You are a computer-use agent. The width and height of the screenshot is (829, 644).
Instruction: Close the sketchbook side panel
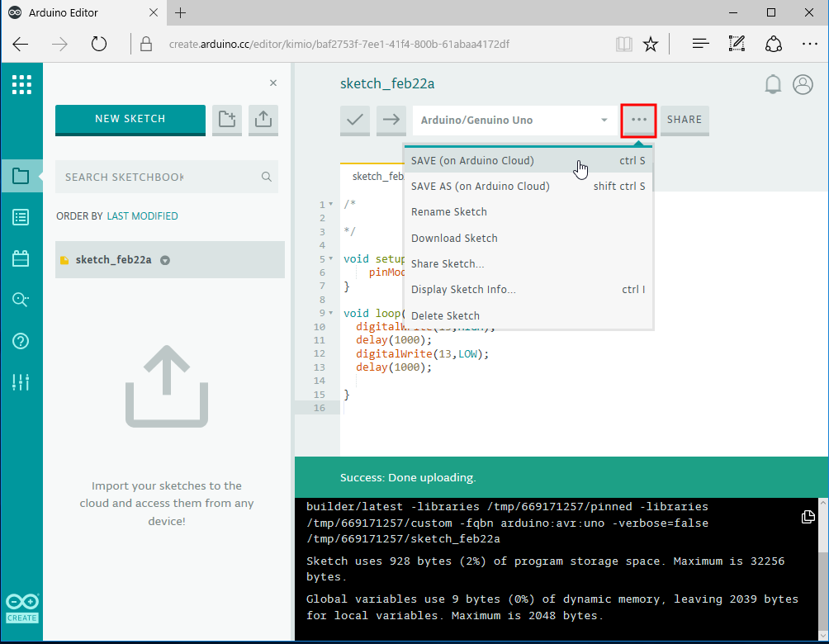[x=273, y=83]
